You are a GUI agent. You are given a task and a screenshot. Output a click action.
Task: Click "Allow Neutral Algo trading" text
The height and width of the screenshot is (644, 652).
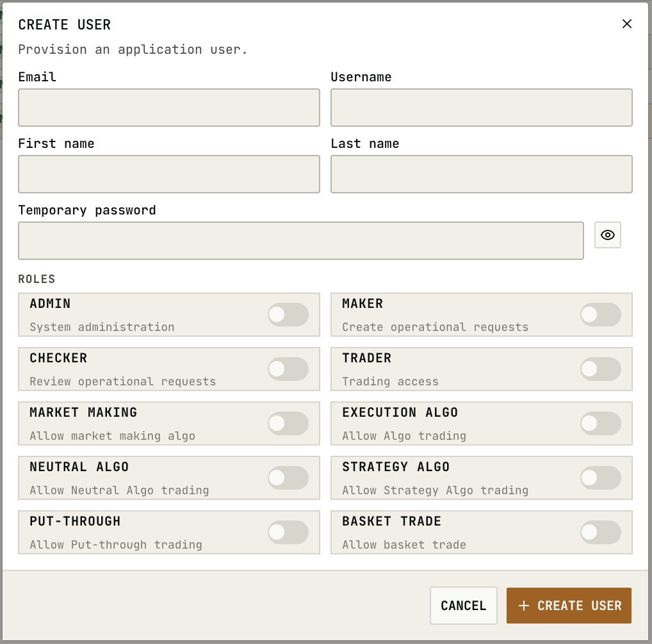[x=119, y=490]
